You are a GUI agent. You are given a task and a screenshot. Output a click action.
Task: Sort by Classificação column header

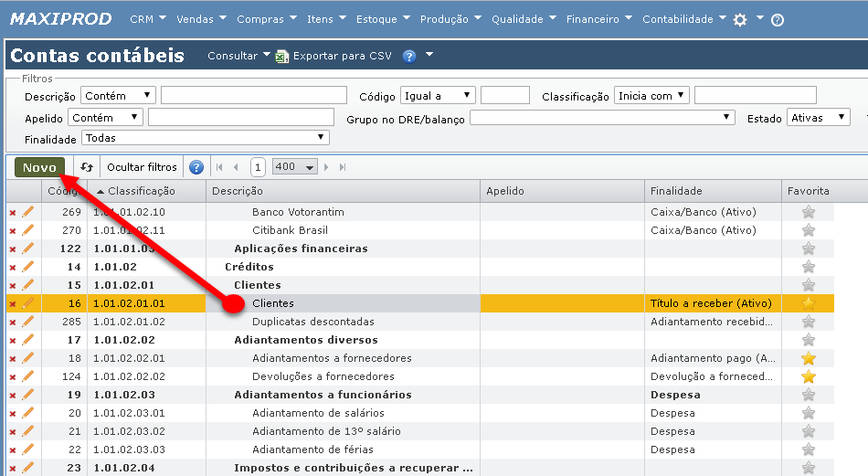(x=141, y=191)
